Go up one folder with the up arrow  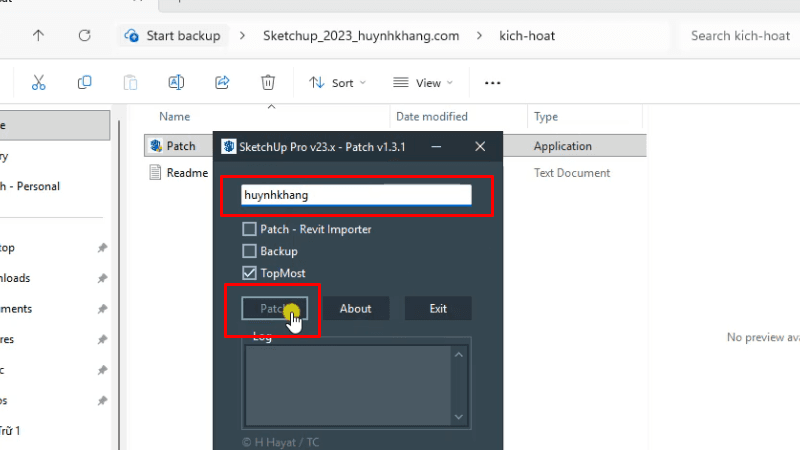tap(38, 35)
